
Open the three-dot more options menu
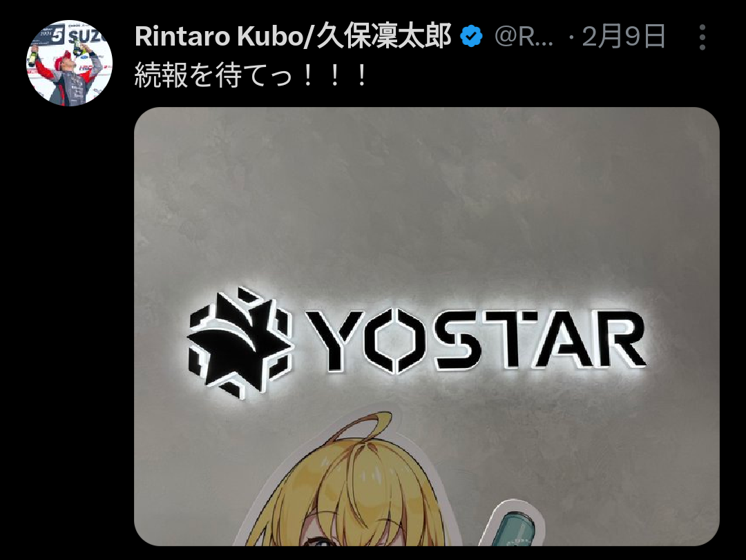click(702, 37)
